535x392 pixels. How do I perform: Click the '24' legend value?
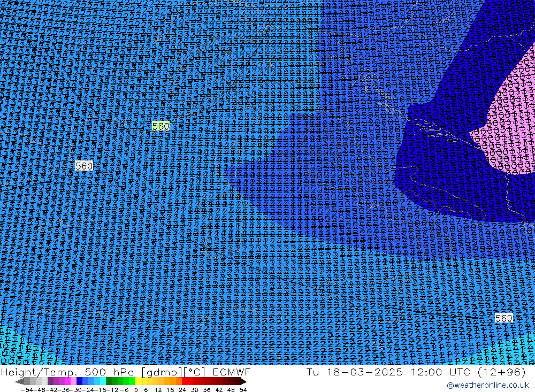pos(182,390)
